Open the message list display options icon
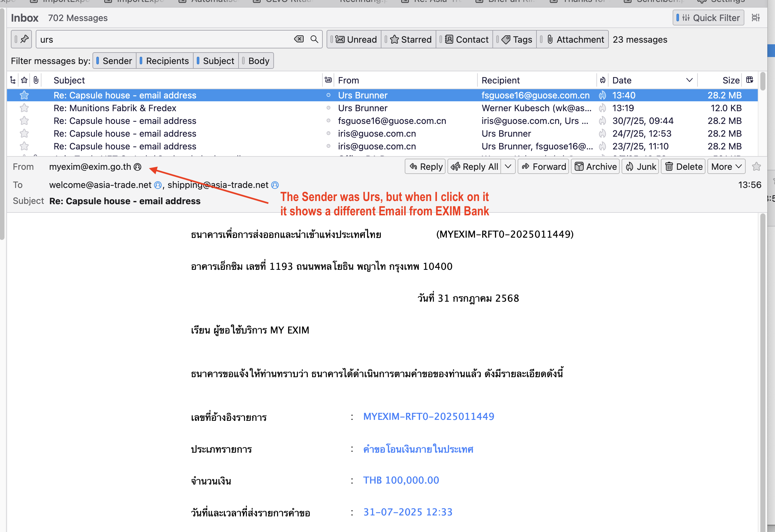This screenshot has height=532, width=775. tap(756, 18)
